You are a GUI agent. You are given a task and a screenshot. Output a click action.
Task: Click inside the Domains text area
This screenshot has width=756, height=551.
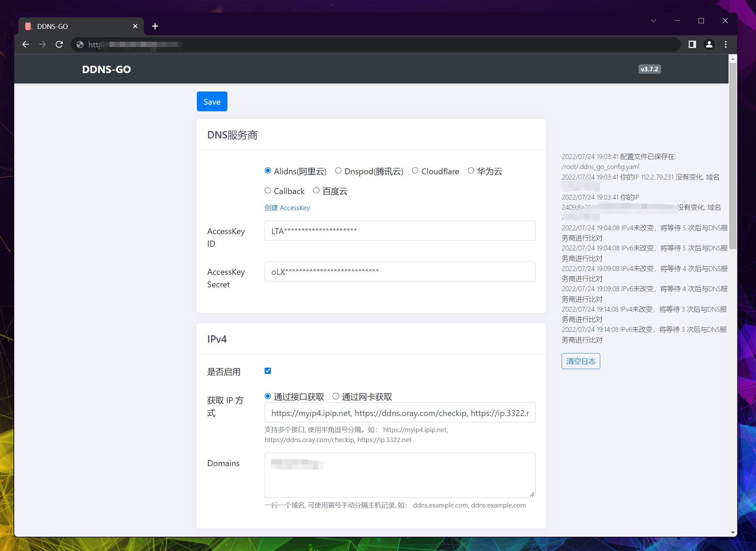coord(399,475)
